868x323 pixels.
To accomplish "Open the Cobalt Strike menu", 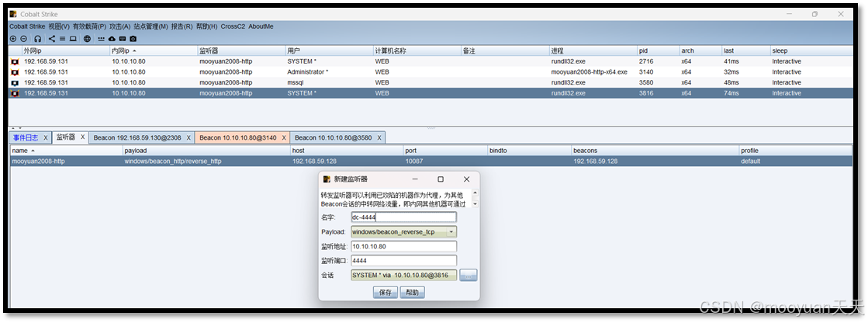I will coord(27,26).
